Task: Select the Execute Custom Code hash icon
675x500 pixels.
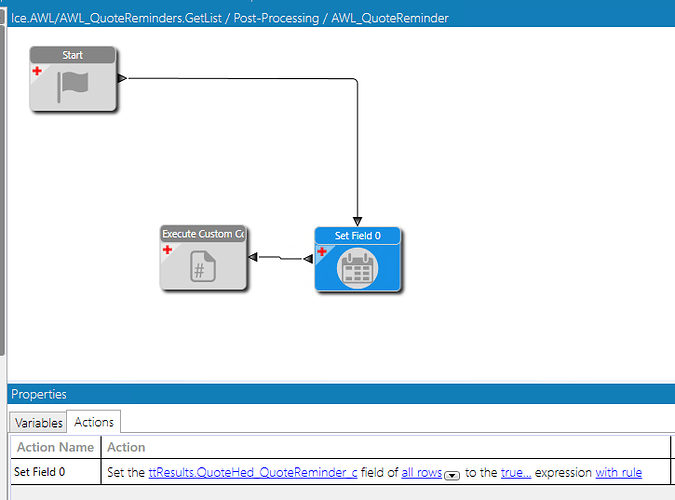Action: click(x=203, y=266)
